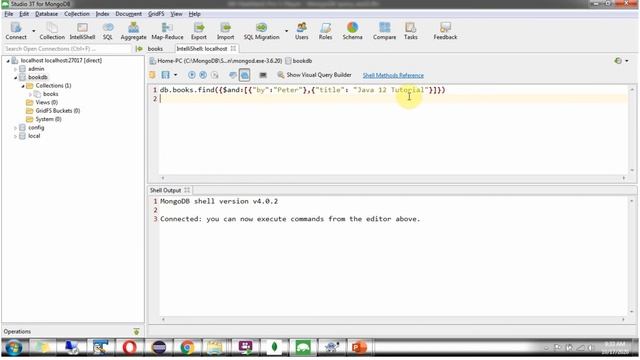Click the icon left of the highlighted toggle
This screenshot has width=640, height=360.
[233, 75]
